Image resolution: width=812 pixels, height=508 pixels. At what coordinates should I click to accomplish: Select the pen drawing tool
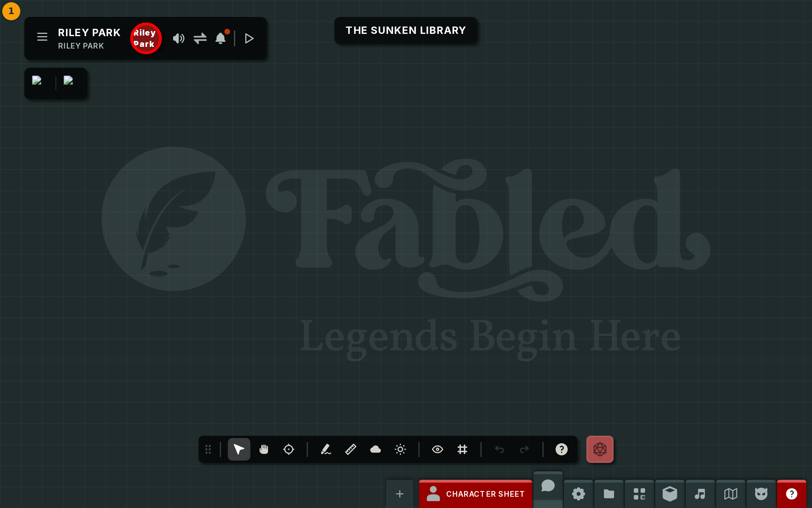pyautogui.click(x=326, y=449)
